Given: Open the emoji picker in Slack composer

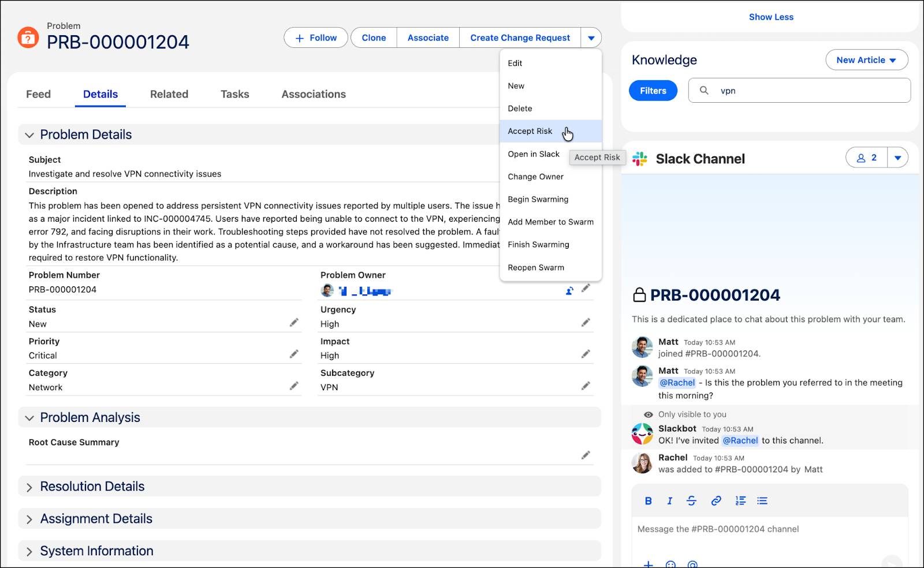Looking at the screenshot, I should pyautogui.click(x=670, y=565).
